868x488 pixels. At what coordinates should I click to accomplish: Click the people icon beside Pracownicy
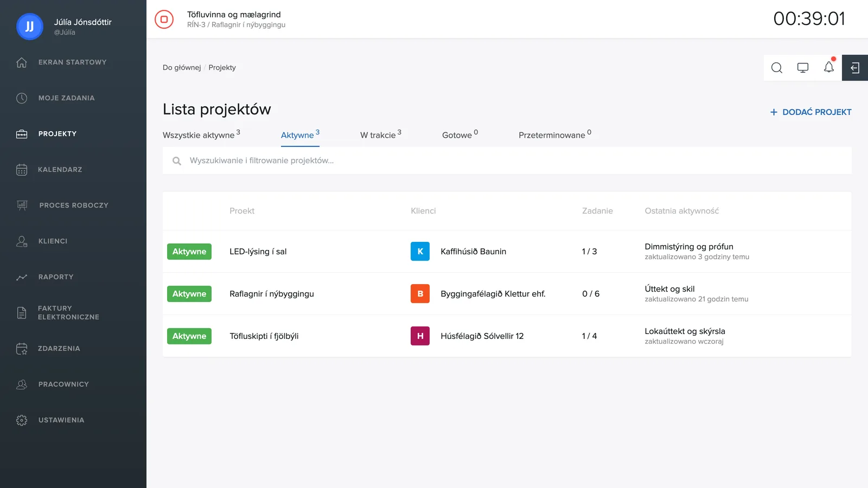[x=22, y=384]
